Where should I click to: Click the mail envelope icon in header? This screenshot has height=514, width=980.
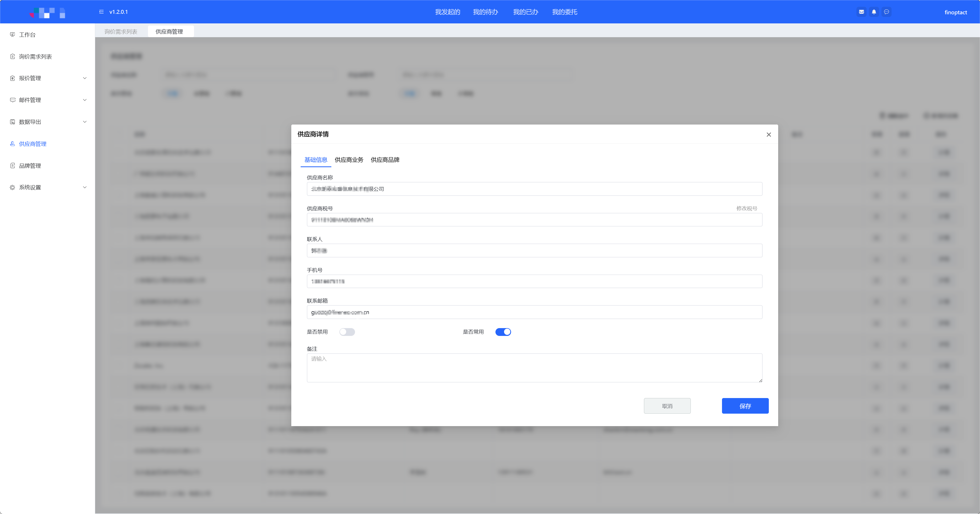[x=861, y=12]
